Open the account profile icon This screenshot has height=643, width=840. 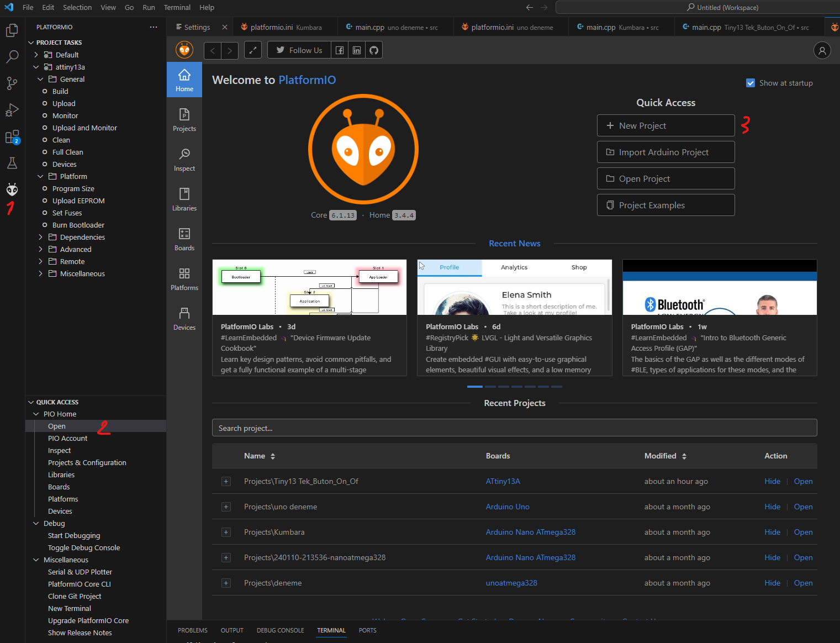(822, 50)
